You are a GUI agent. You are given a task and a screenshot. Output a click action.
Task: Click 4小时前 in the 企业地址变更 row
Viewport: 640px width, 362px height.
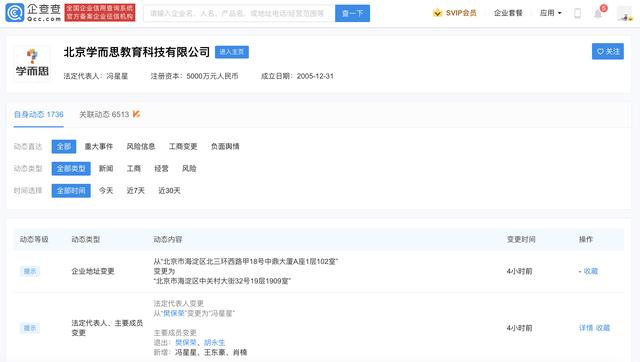click(520, 271)
